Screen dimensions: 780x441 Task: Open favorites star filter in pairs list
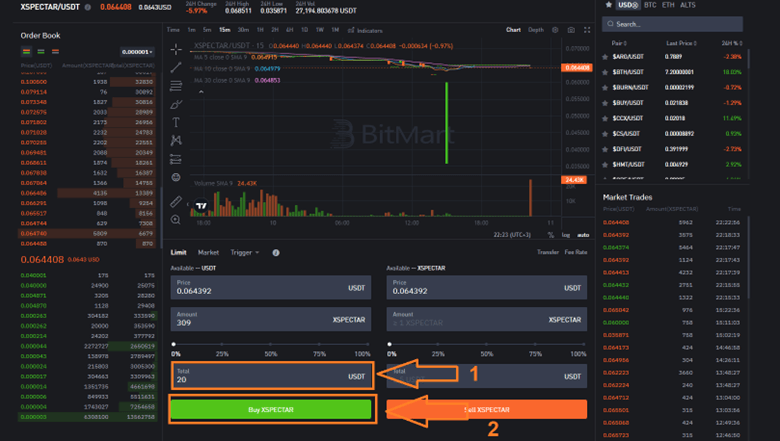click(x=608, y=5)
